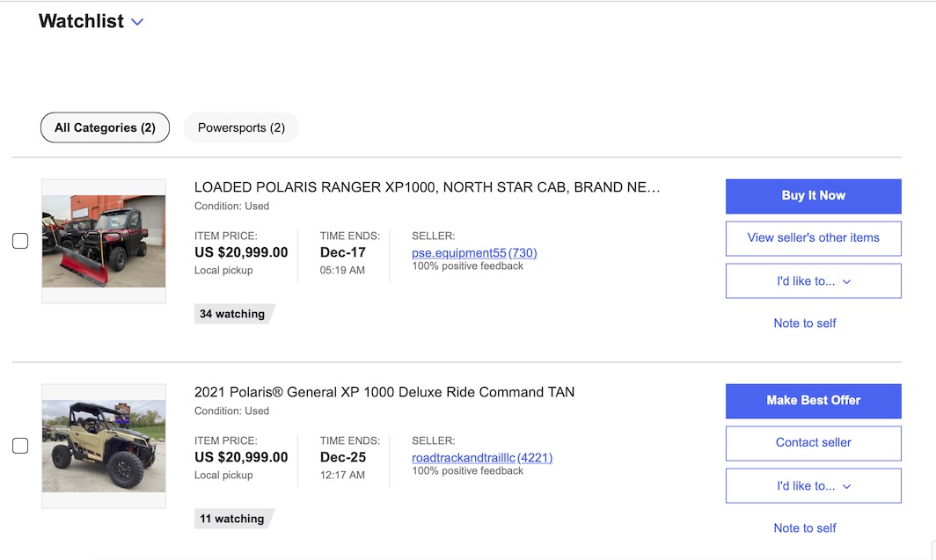
Task: Open the tan Polaris General thumbnail image
Action: (104, 446)
